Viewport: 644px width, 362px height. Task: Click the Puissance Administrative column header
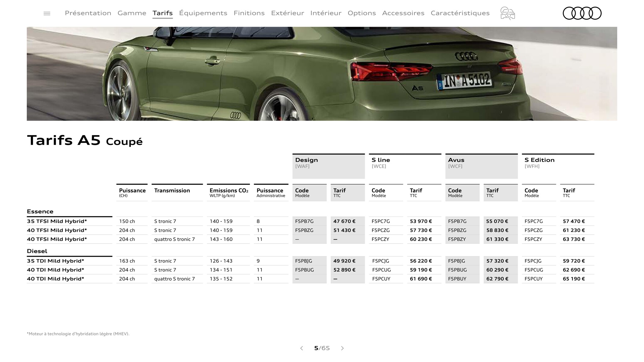point(271,192)
